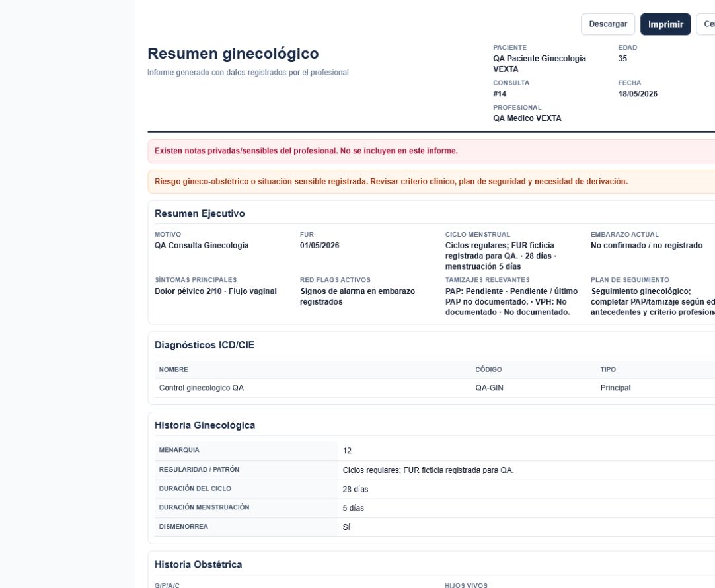The width and height of the screenshot is (715, 588).
Task: Print the report with the Imprimir button
Action: 665,24
